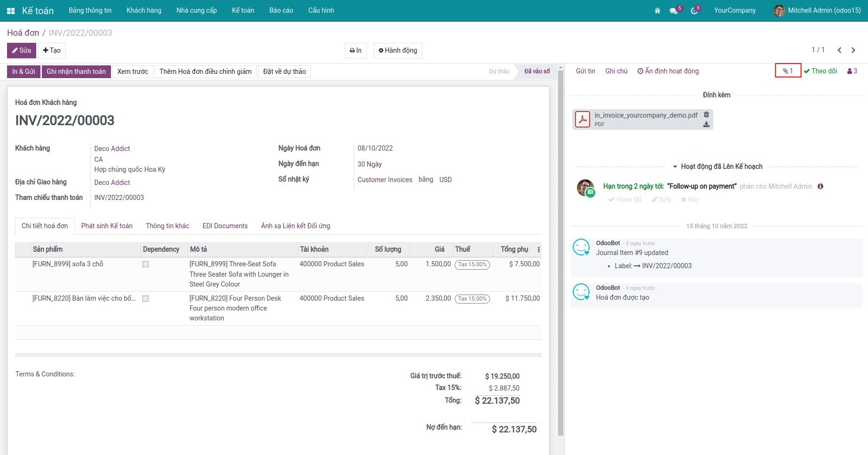
Task: Click Ghi nhận thanh toán button
Action: (x=76, y=72)
